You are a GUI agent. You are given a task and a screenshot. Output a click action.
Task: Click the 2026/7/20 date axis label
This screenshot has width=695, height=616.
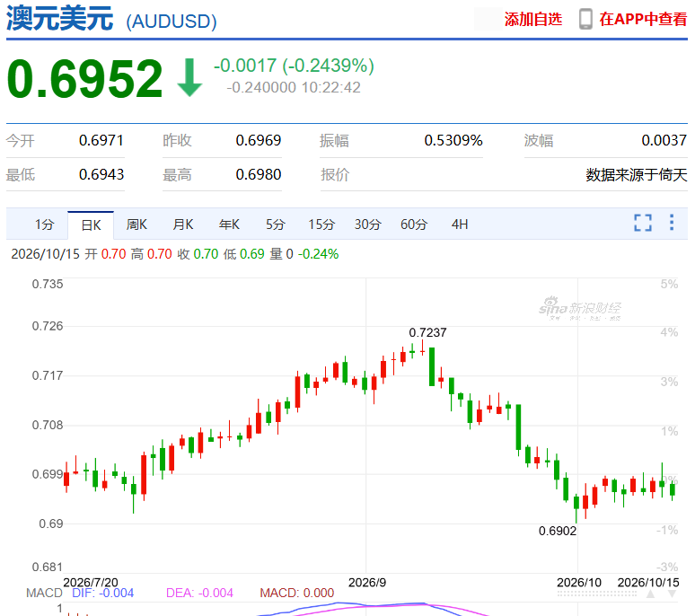(x=91, y=582)
